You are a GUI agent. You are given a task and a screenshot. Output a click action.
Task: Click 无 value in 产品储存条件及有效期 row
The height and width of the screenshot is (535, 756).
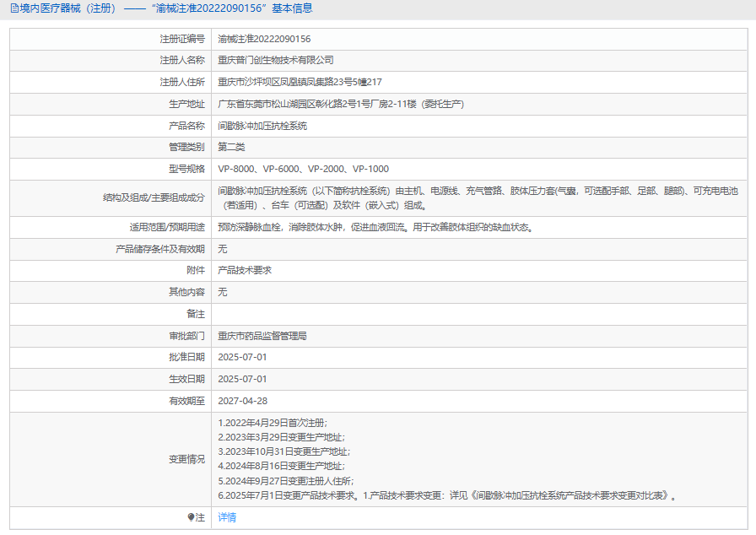222,249
